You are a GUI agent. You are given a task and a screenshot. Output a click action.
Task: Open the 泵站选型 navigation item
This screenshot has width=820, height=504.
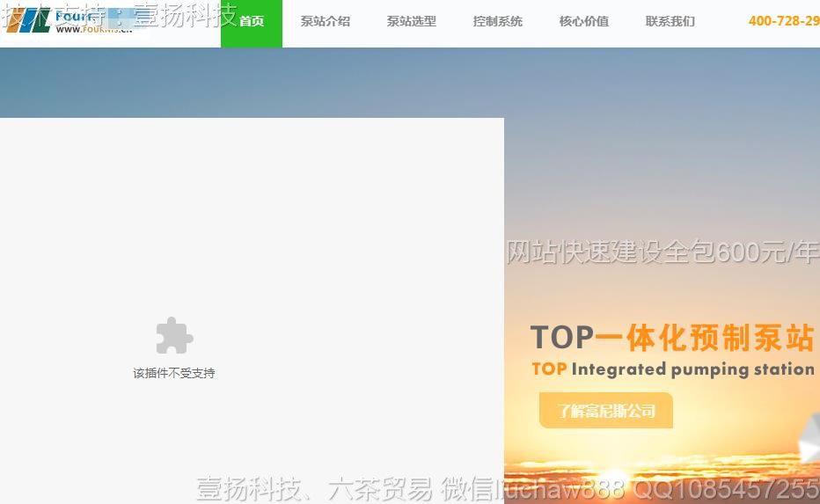point(411,22)
